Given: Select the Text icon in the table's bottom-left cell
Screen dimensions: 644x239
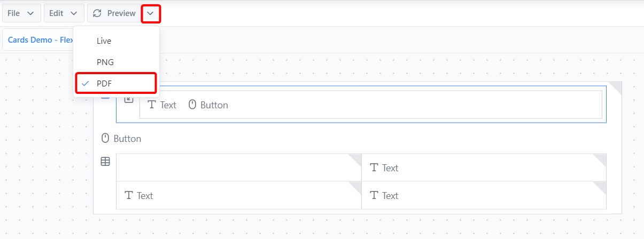Looking at the screenshot, I should pyautogui.click(x=129, y=195).
